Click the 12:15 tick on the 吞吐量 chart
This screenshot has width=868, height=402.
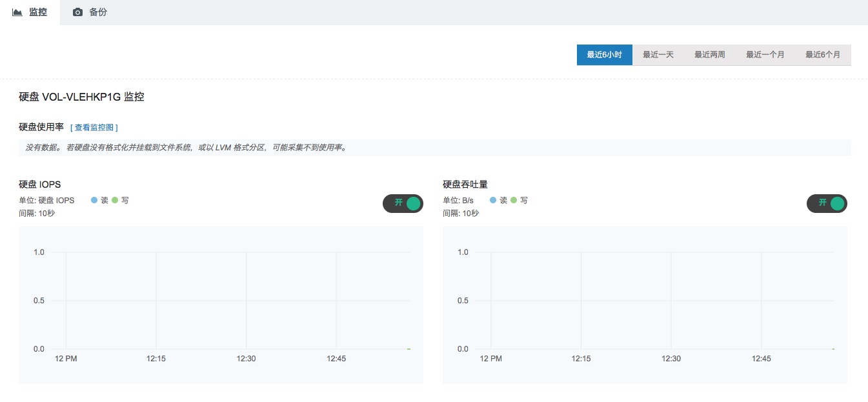pos(581,359)
